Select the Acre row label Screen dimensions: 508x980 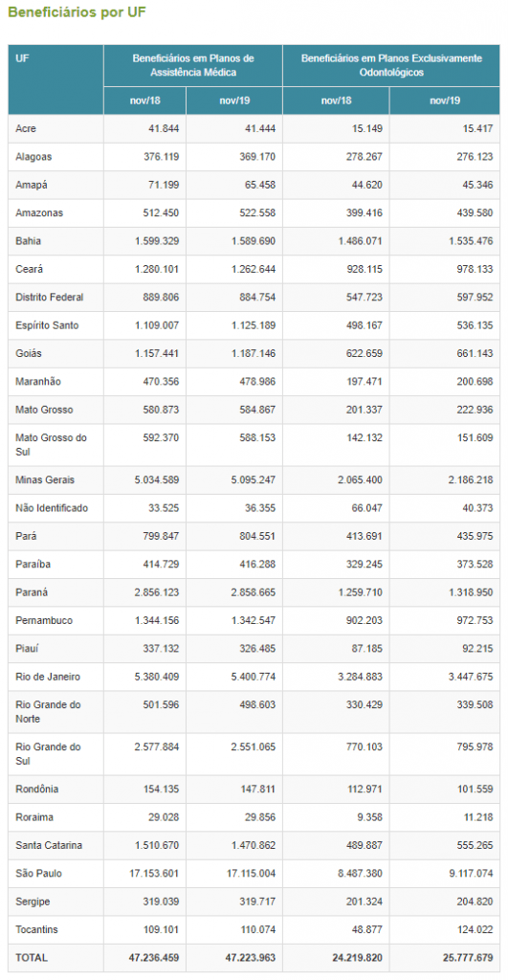[x=26, y=129]
